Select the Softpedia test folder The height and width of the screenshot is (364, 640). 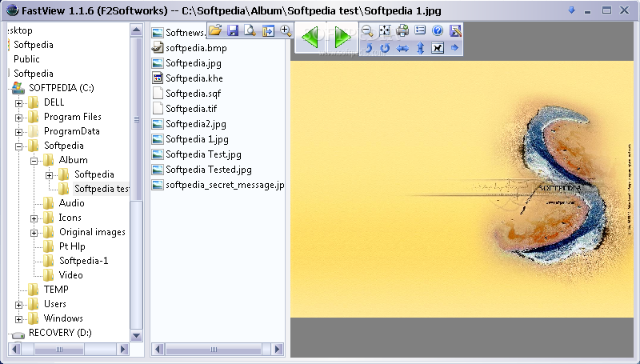pos(102,189)
